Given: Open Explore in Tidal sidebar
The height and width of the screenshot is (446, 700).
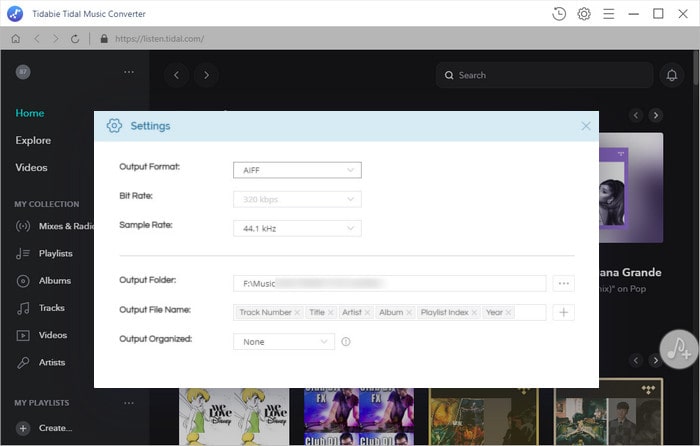Looking at the screenshot, I should [x=33, y=140].
